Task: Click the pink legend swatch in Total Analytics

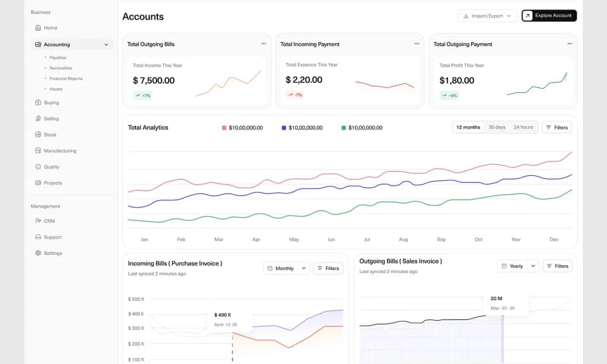Action: tap(224, 127)
